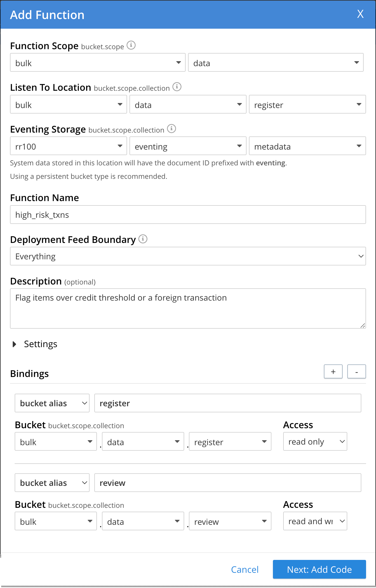Open the Eventing Storage 'metadata' collection dropdown

click(307, 146)
